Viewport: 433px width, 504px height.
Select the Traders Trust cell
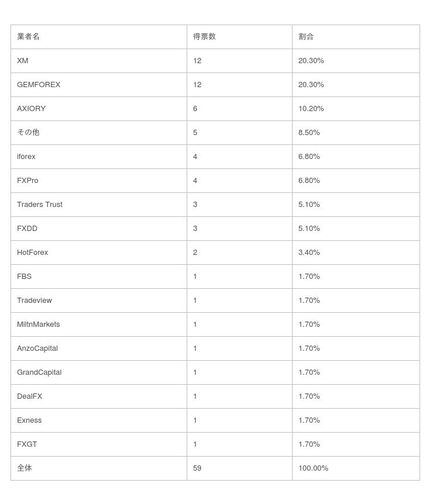click(x=40, y=204)
